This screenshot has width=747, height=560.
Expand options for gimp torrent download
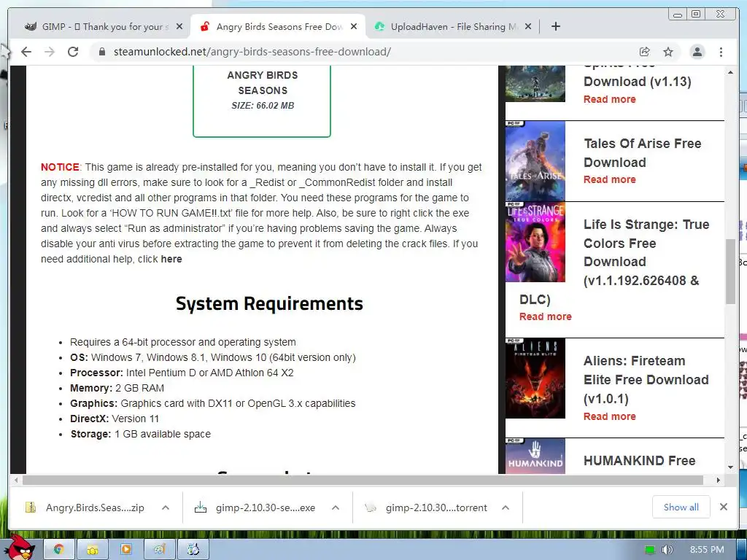coord(506,507)
